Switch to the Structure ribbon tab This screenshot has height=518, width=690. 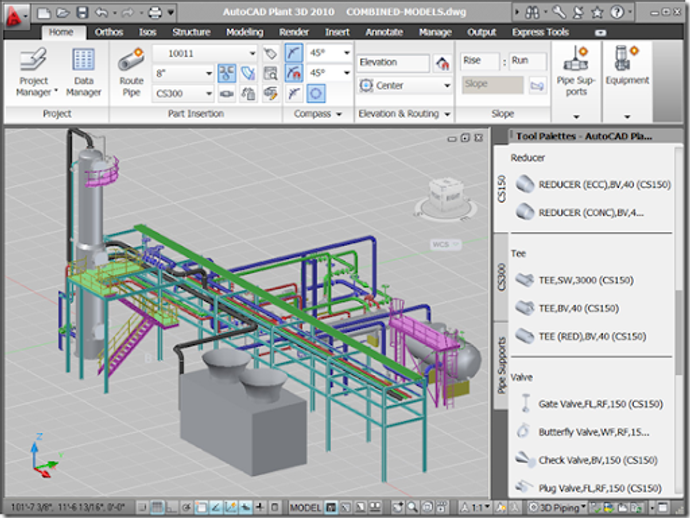(x=190, y=32)
